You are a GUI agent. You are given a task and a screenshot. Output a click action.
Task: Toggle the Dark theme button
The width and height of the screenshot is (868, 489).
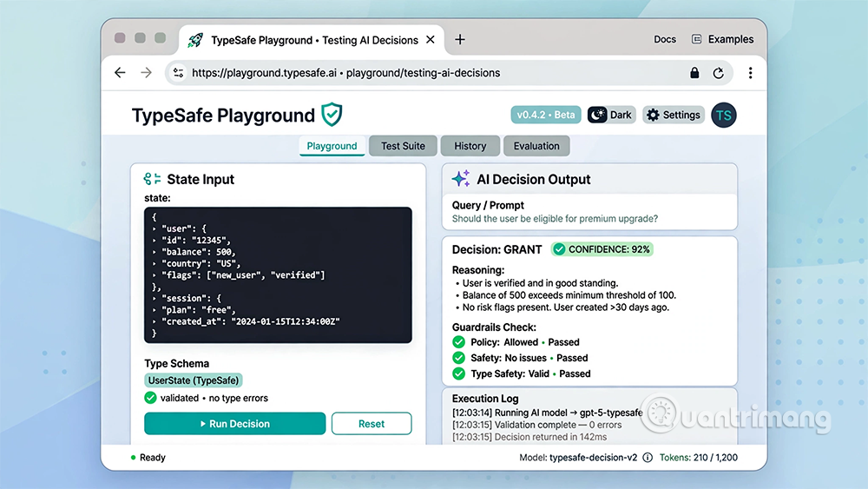611,115
